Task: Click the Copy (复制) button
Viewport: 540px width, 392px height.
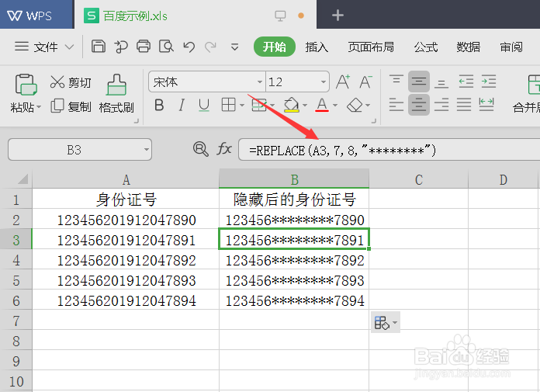Action: point(71,106)
